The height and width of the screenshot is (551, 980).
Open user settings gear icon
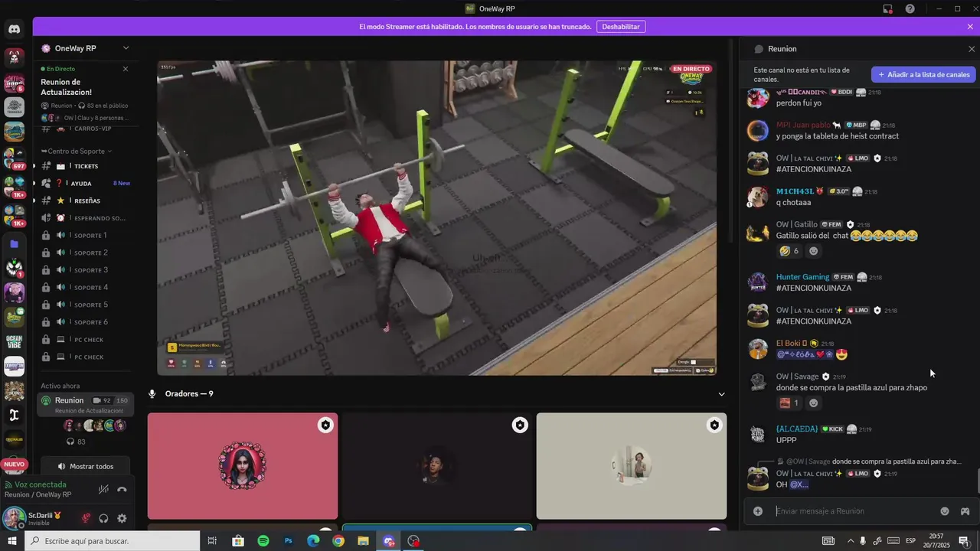(122, 518)
